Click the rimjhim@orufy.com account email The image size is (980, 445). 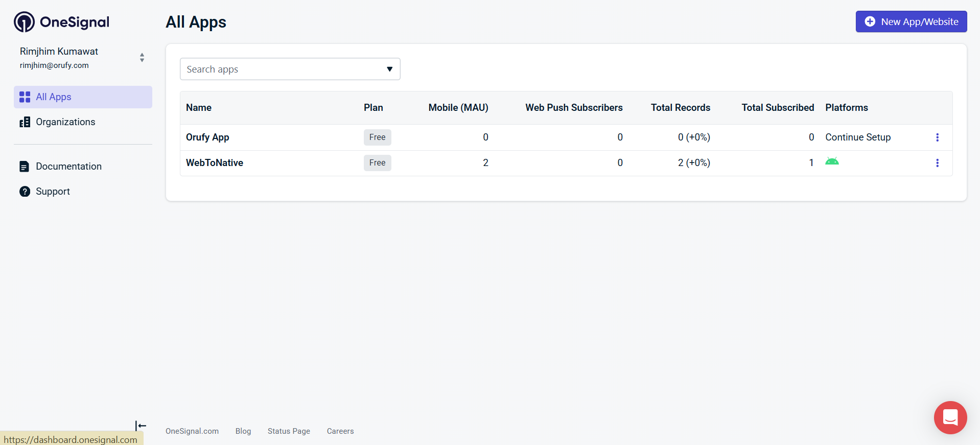point(54,65)
